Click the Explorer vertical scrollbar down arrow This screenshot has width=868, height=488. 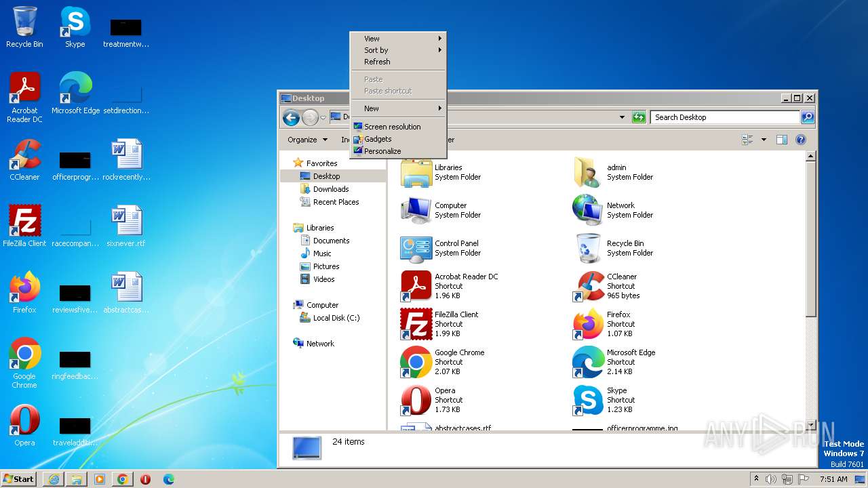810,426
